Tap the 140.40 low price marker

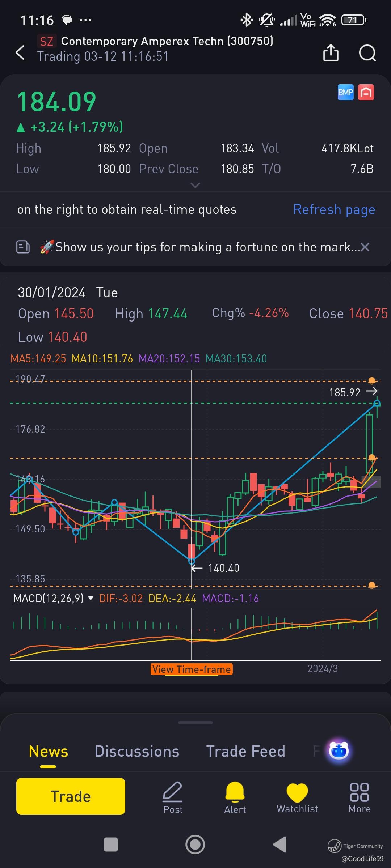tap(215, 568)
